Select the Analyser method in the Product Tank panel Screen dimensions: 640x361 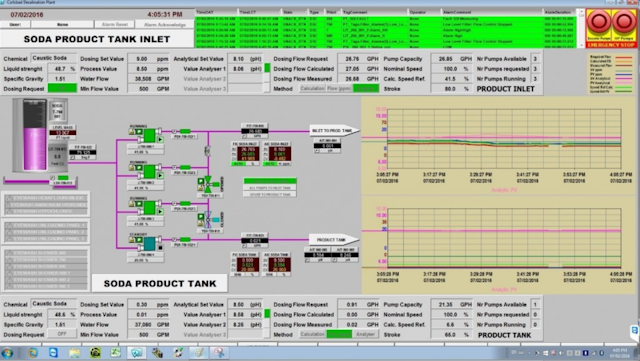tap(365, 334)
